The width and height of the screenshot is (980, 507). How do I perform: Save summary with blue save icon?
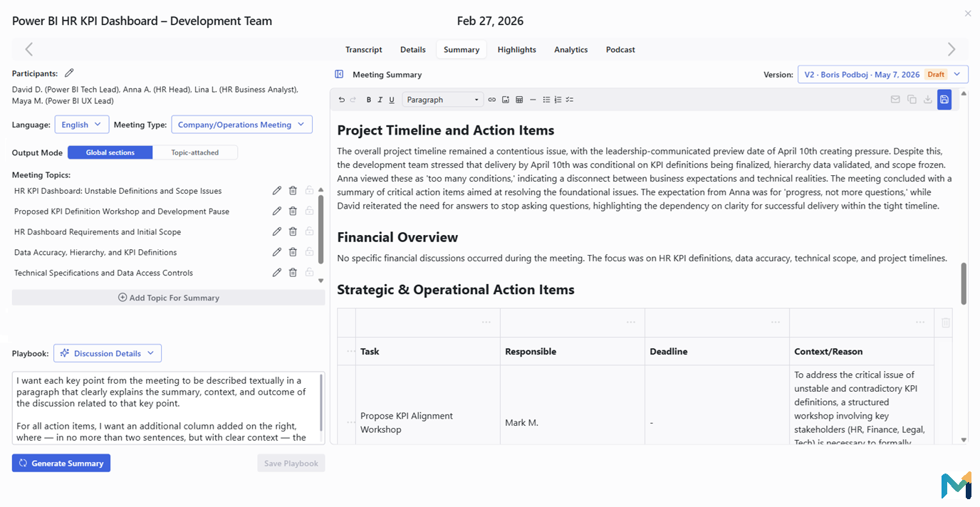(x=944, y=100)
